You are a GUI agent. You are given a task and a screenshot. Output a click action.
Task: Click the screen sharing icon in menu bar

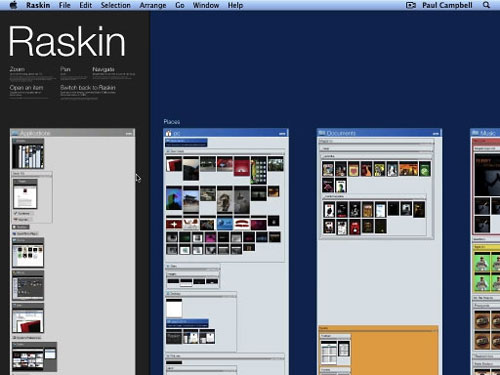[411, 5]
